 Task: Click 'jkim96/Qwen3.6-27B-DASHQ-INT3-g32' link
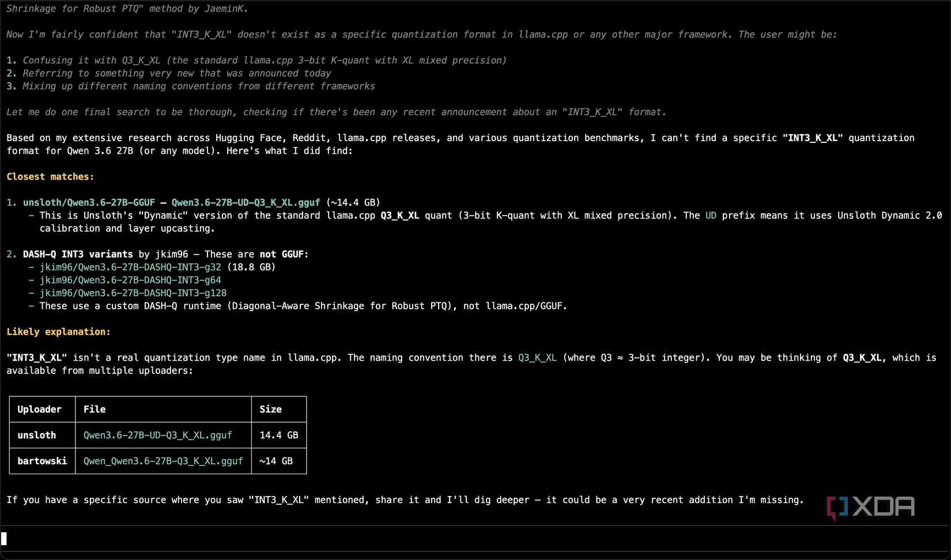point(130,267)
